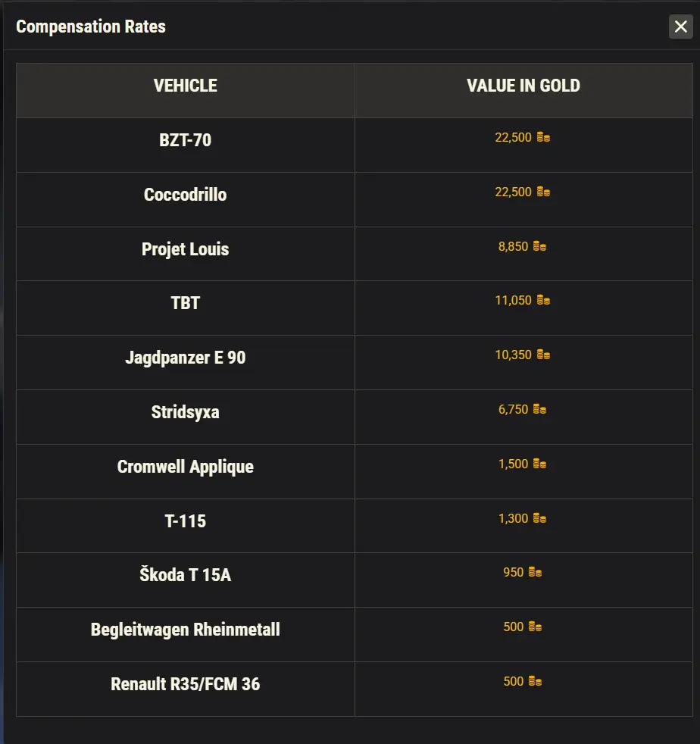Close the Compensation Rates dialog

point(681,27)
